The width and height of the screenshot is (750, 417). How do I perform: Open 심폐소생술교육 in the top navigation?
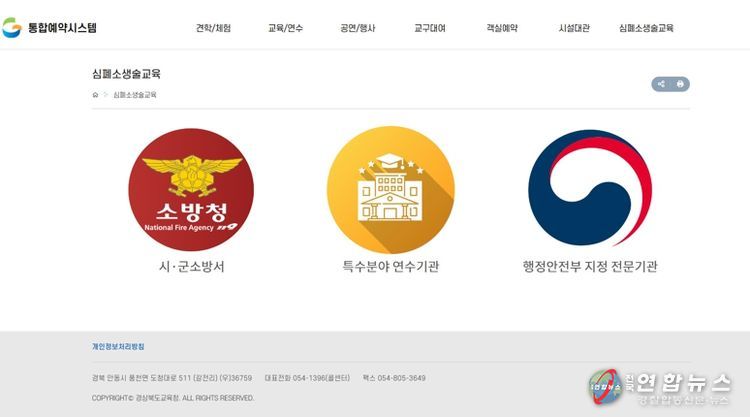646,28
